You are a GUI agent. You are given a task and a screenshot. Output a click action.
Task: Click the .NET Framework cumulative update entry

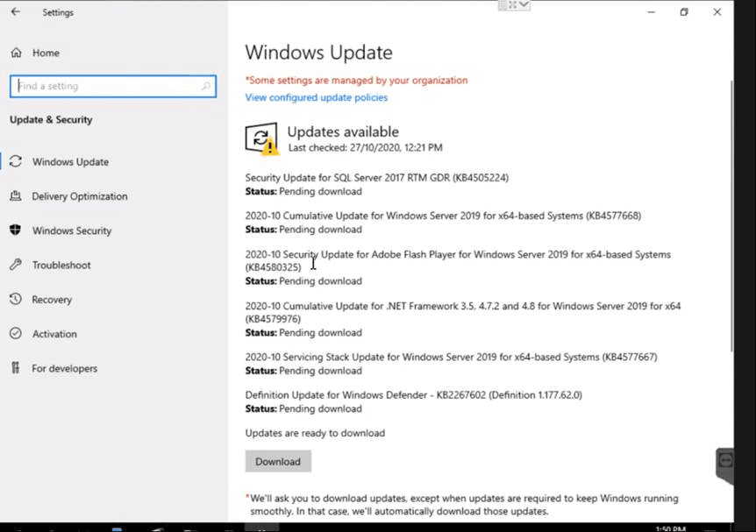pos(463,319)
